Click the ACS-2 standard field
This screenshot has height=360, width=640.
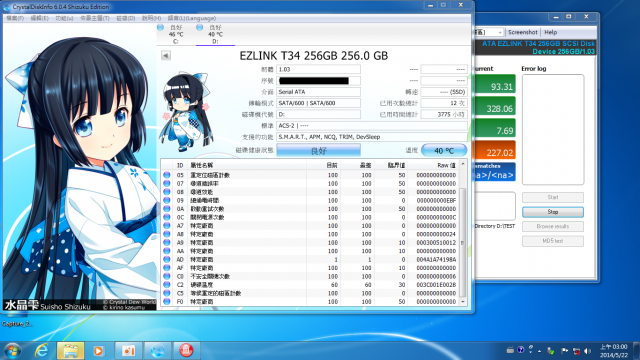coord(372,126)
